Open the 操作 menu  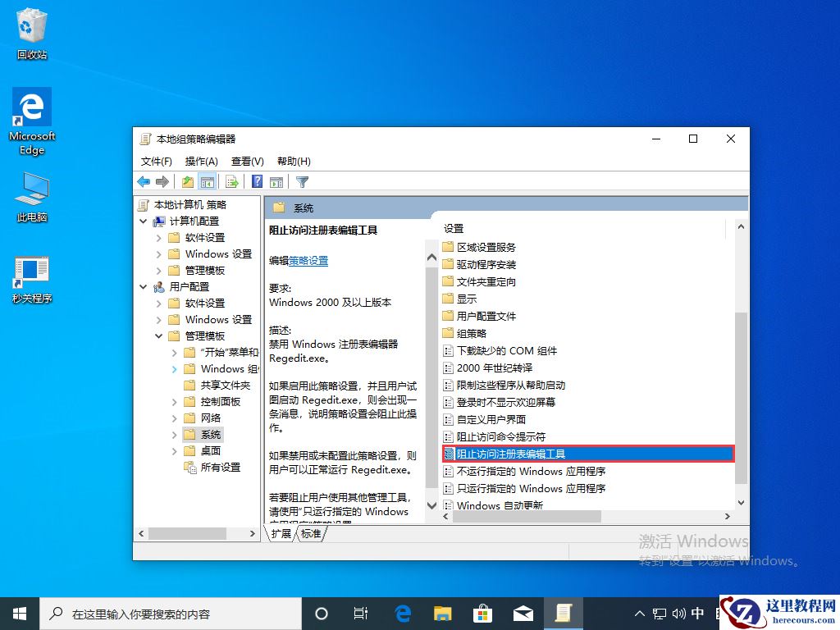click(x=202, y=161)
